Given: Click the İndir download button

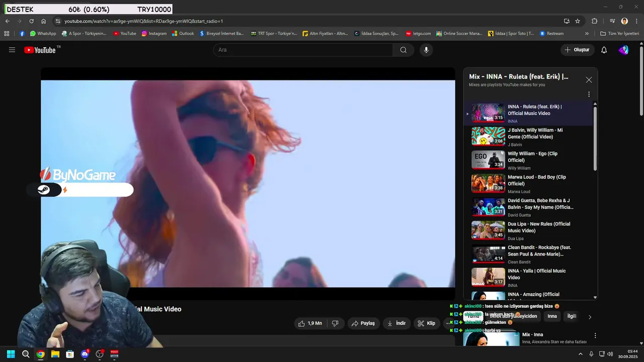Looking at the screenshot, I should pos(396,323).
